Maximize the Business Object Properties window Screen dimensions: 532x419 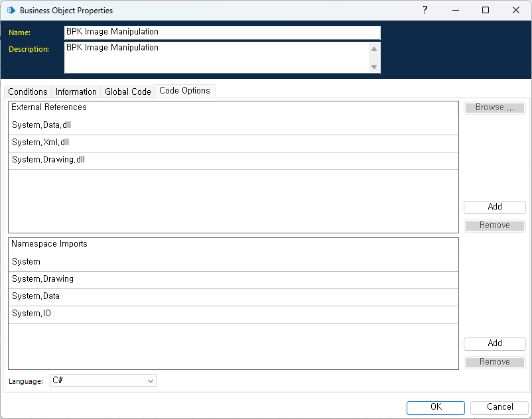click(486, 10)
